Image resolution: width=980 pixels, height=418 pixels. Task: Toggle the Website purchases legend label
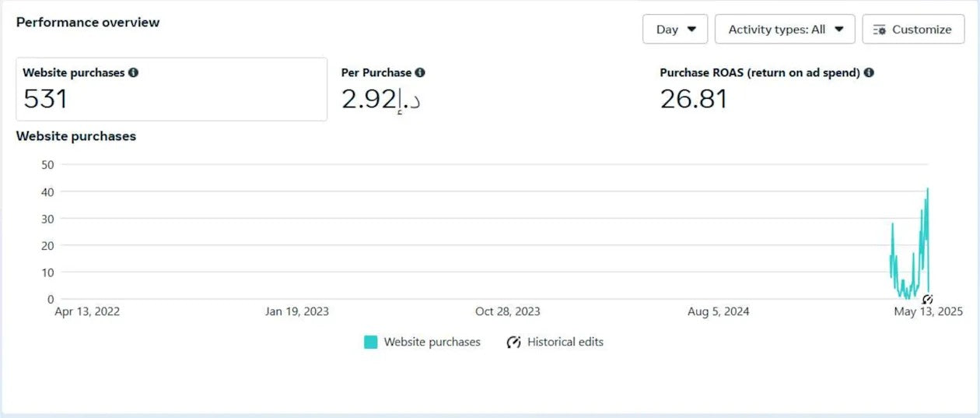pos(432,342)
